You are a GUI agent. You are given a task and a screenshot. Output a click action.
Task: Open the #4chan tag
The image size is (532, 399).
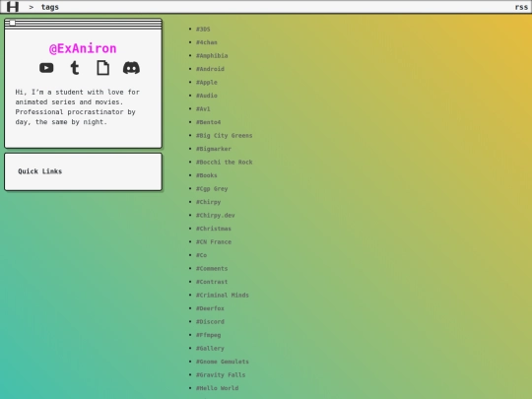207,42
